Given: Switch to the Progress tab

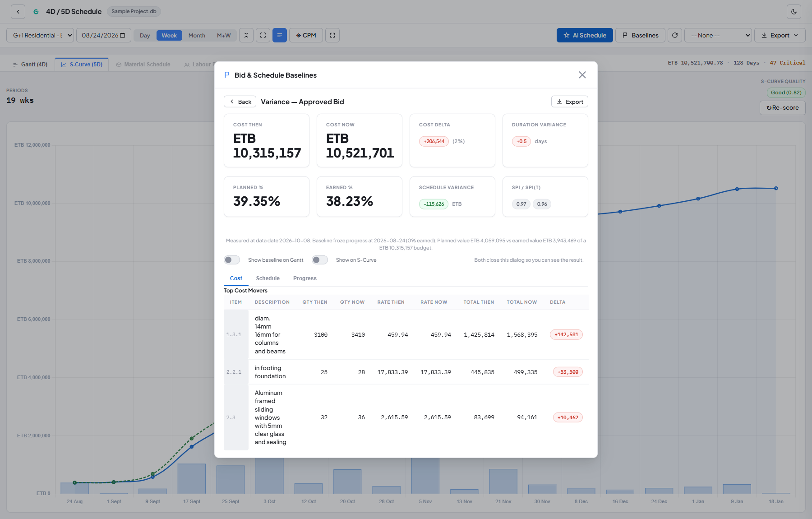Looking at the screenshot, I should [305, 278].
